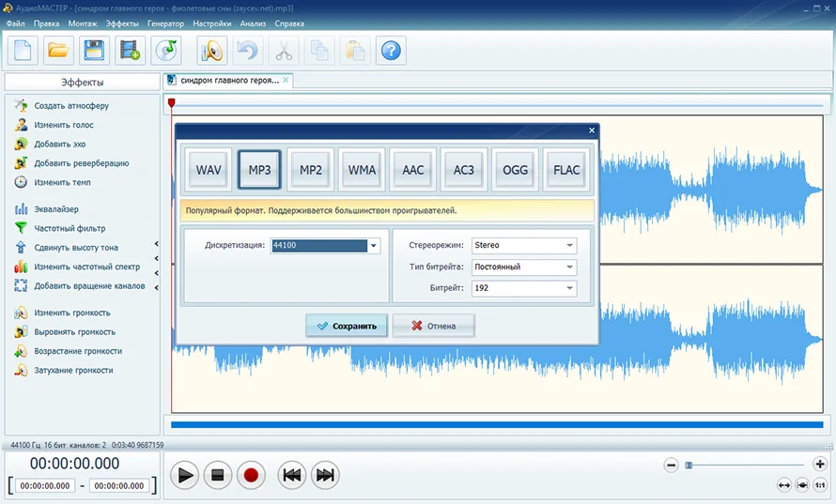Click the new file toolbar icon
This screenshot has width=836, height=504.
[23, 51]
